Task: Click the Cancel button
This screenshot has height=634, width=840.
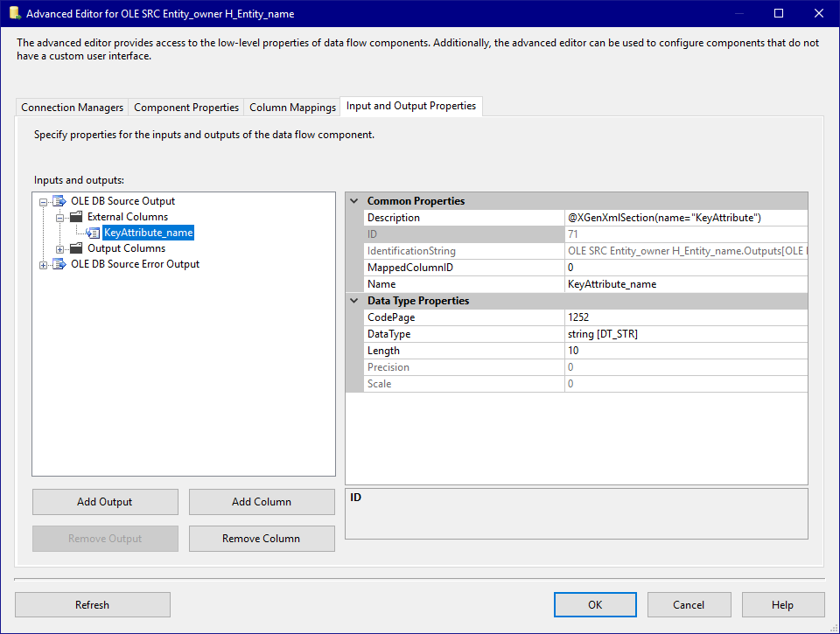Action: click(689, 604)
